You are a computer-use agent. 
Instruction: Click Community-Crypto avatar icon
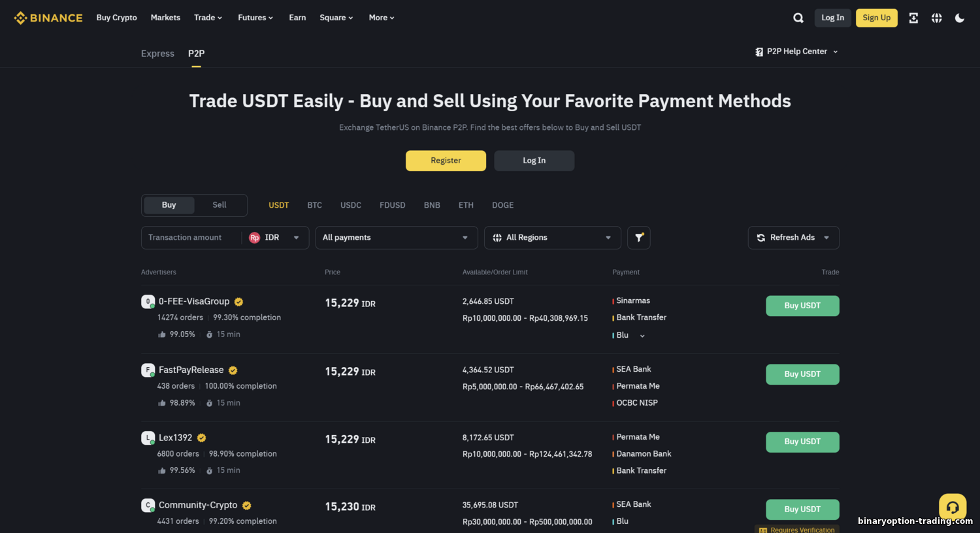[x=148, y=506]
